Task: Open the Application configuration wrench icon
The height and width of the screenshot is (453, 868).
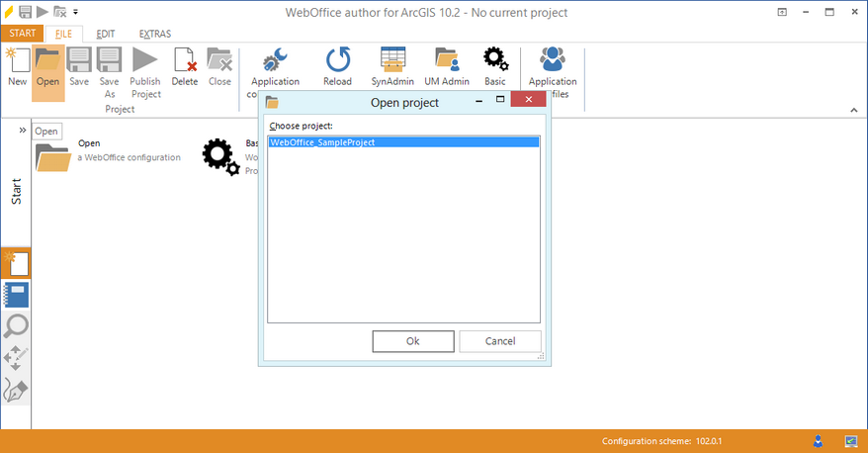Action: pos(275,59)
